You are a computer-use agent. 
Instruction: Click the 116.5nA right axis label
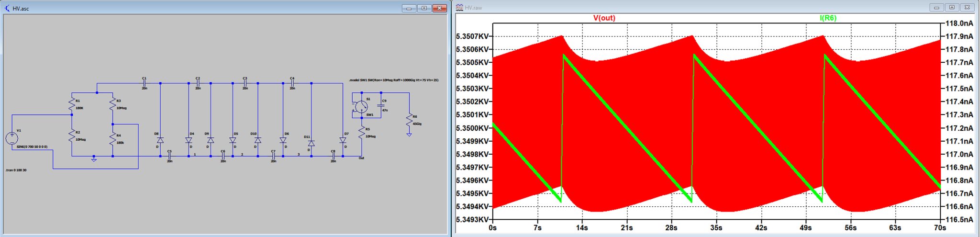(959, 219)
